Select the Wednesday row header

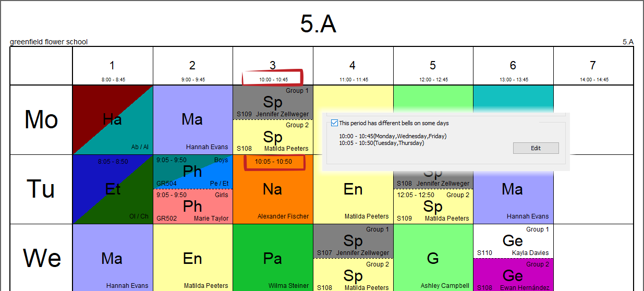coord(41,258)
